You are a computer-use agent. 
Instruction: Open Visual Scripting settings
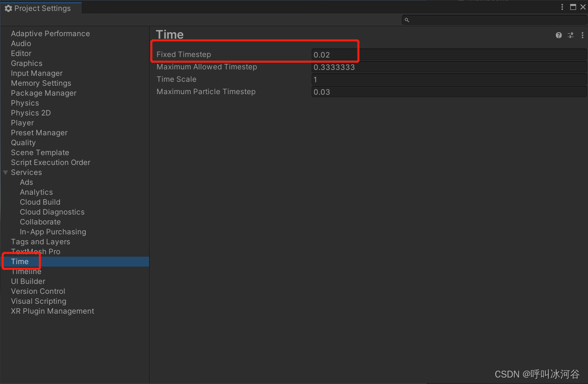[39, 301]
